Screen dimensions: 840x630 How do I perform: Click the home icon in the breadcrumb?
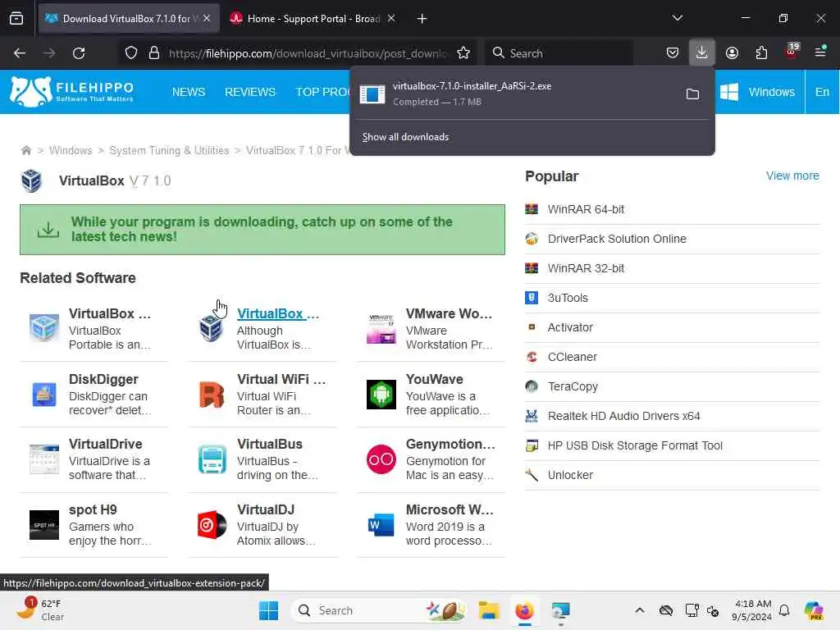(25, 151)
